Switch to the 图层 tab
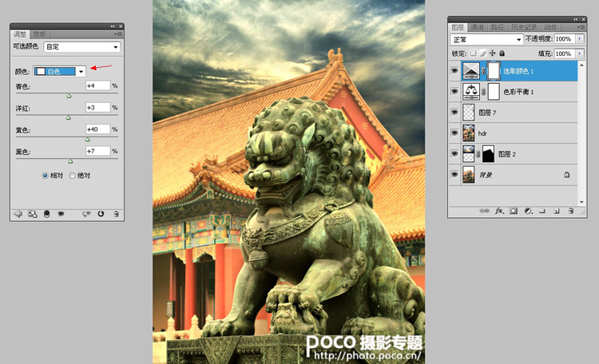599x364 pixels. pos(458,27)
